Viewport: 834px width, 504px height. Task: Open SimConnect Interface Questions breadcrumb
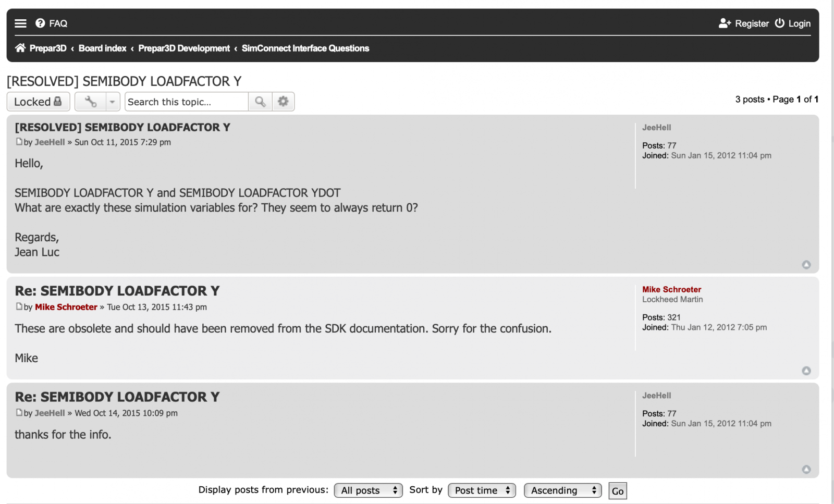click(x=305, y=48)
